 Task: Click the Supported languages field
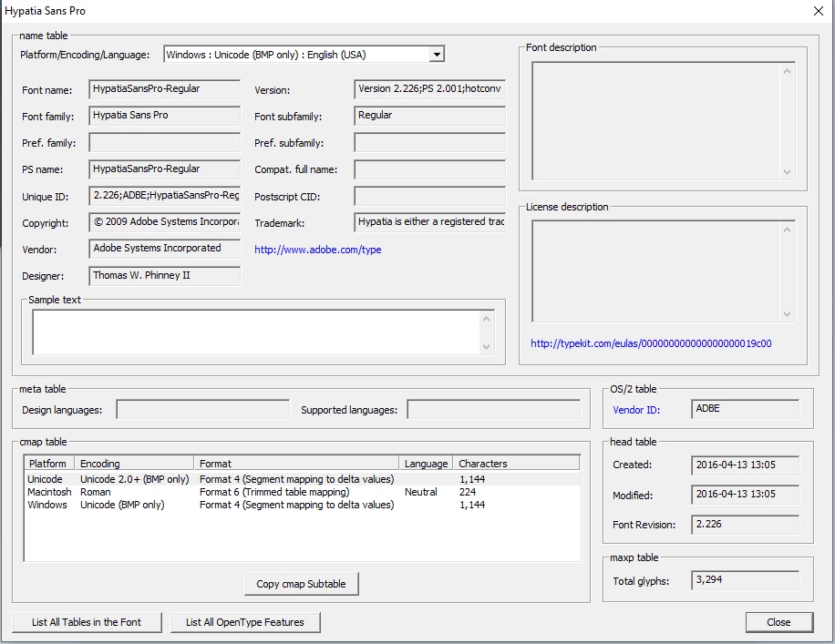pyautogui.click(x=494, y=409)
